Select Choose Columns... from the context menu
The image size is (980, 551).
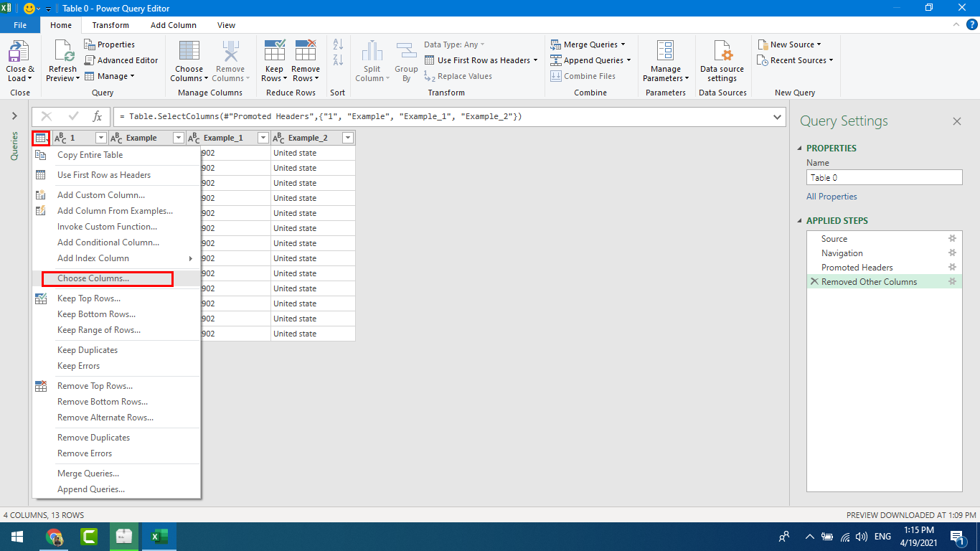pos(93,278)
